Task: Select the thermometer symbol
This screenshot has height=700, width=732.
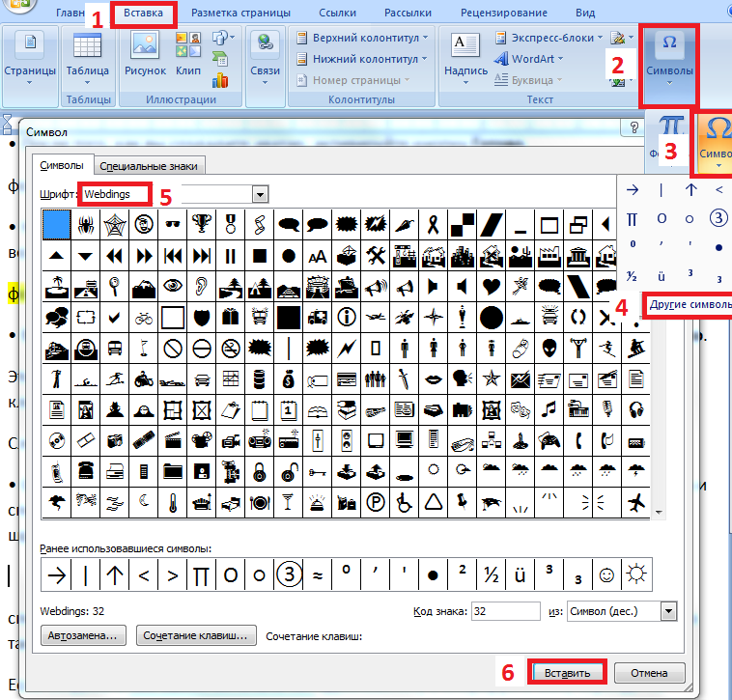Action: click(173, 503)
